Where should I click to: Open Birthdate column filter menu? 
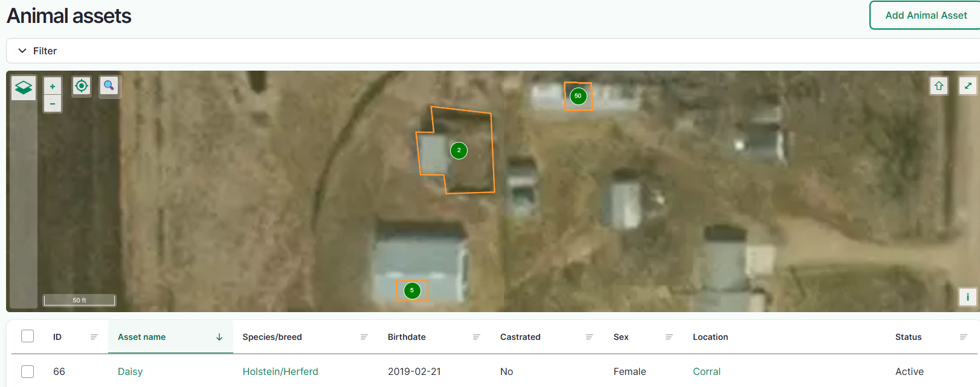click(477, 337)
